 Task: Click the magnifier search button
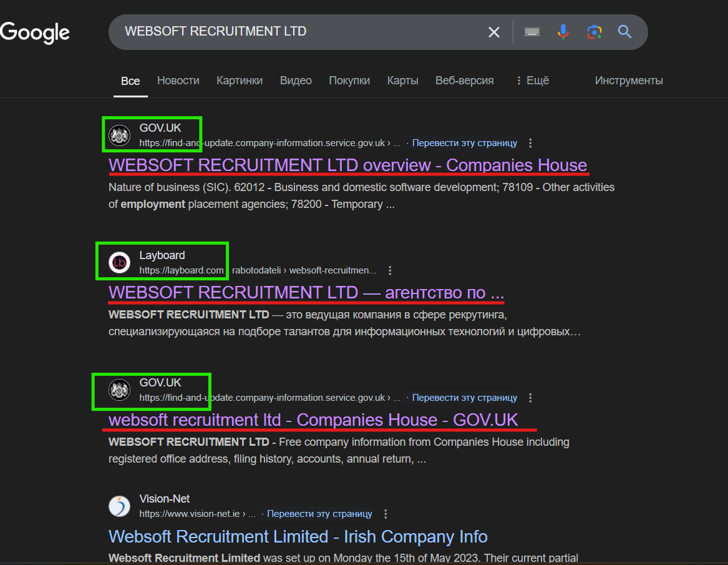pos(624,32)
